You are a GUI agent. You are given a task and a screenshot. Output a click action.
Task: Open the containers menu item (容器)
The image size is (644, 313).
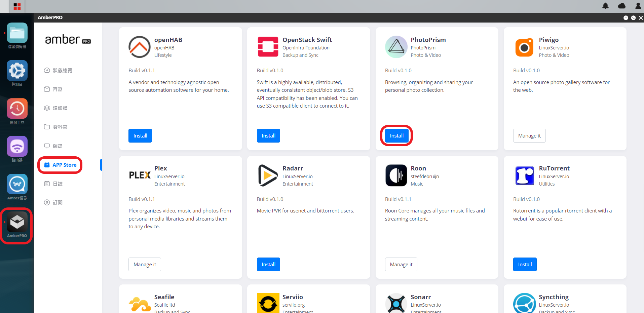click(x=53, y=89)
